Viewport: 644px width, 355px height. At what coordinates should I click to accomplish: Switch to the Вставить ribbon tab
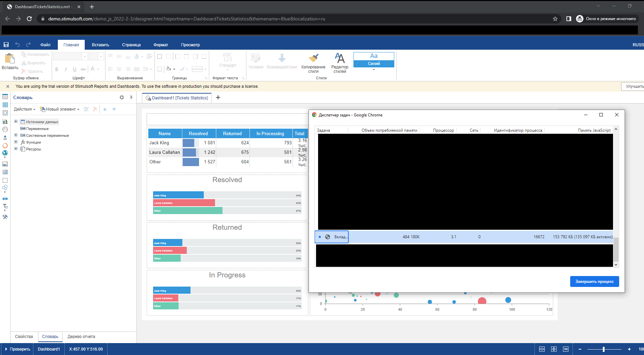(x=100, y=45)
